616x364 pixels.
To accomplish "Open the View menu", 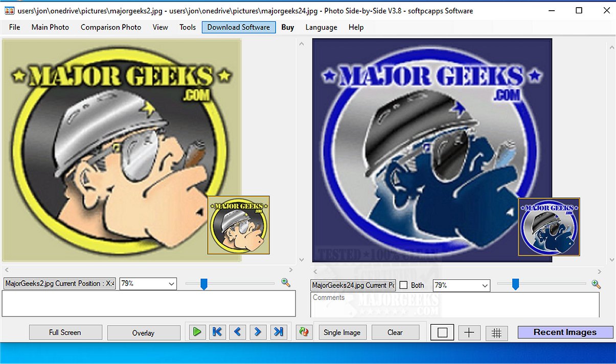I will 160,27.
